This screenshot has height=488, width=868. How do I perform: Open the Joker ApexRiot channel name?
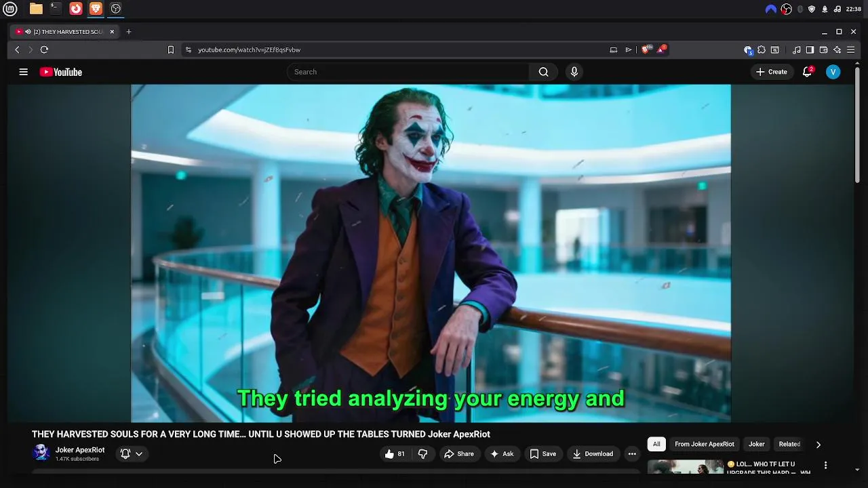(x=80, y=450)
